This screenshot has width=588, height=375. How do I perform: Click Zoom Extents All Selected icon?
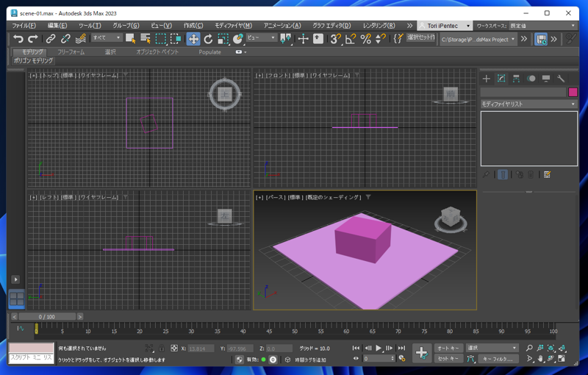coord(562,348)
